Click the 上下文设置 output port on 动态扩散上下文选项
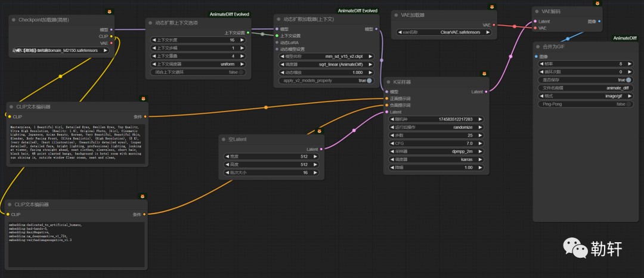Viewport: 644px width, 278px height. [247, 32]
